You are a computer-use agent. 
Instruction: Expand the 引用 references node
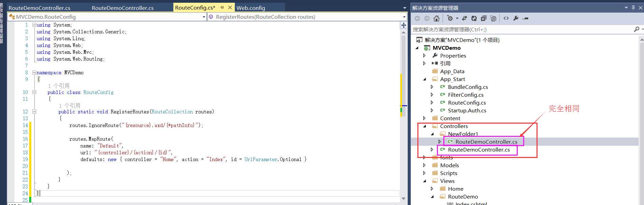click(424, 63)
